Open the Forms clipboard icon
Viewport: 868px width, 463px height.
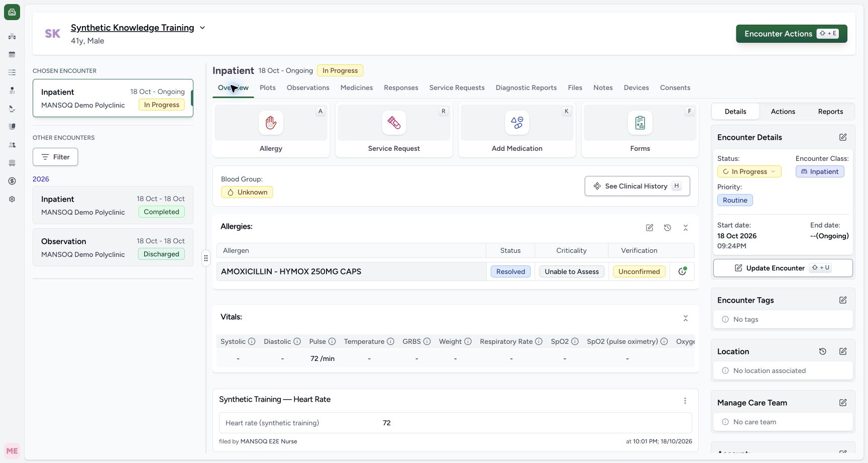click(640, 123)
